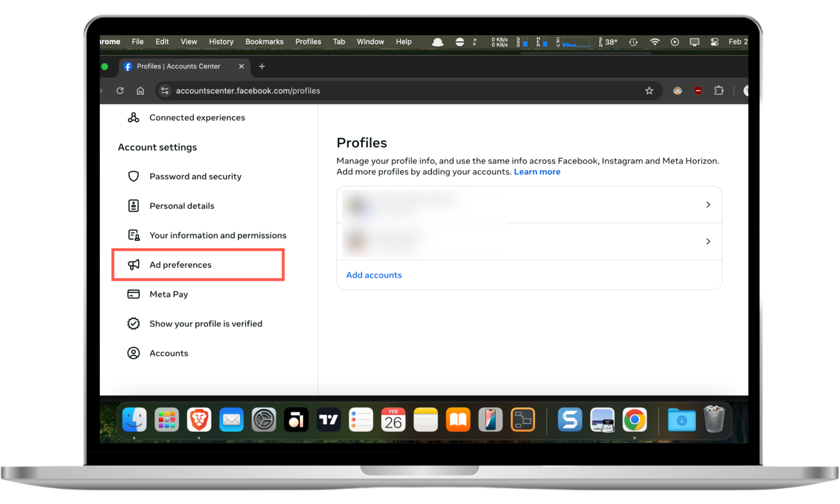The image size is (840, 504).
Task: Open the menu bar playback icon
Action: click(675, 42)
